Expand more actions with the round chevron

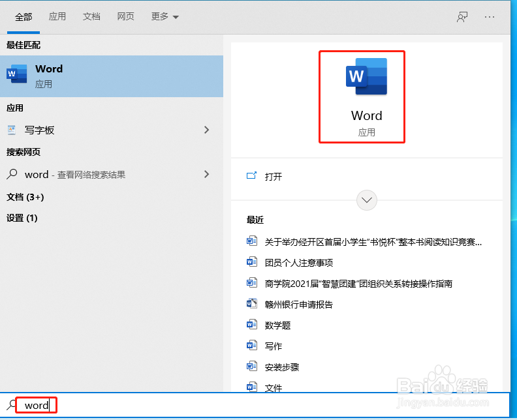pos(367,200)
